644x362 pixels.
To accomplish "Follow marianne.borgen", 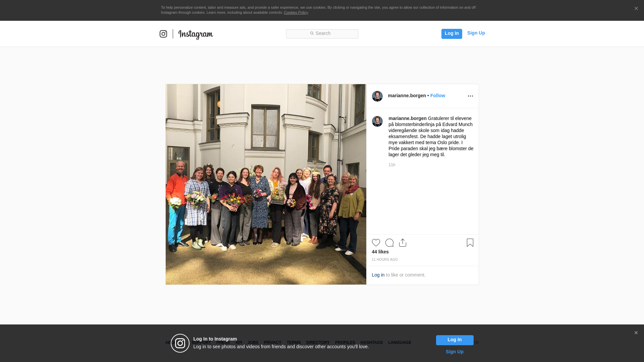I will tap(438, 96).
